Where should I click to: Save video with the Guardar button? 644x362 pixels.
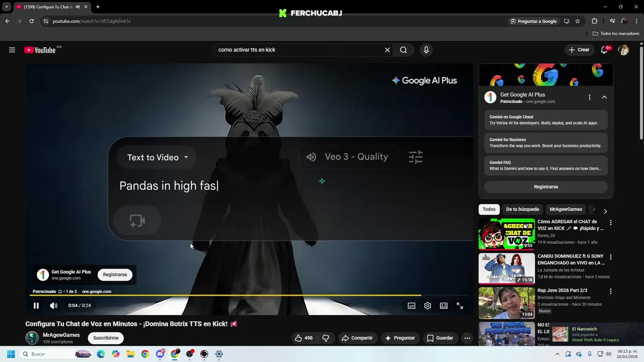click(440, 338)
